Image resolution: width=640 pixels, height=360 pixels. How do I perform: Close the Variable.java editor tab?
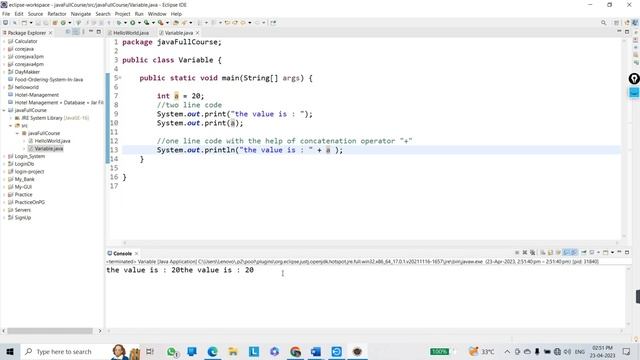tap(198, 33)
